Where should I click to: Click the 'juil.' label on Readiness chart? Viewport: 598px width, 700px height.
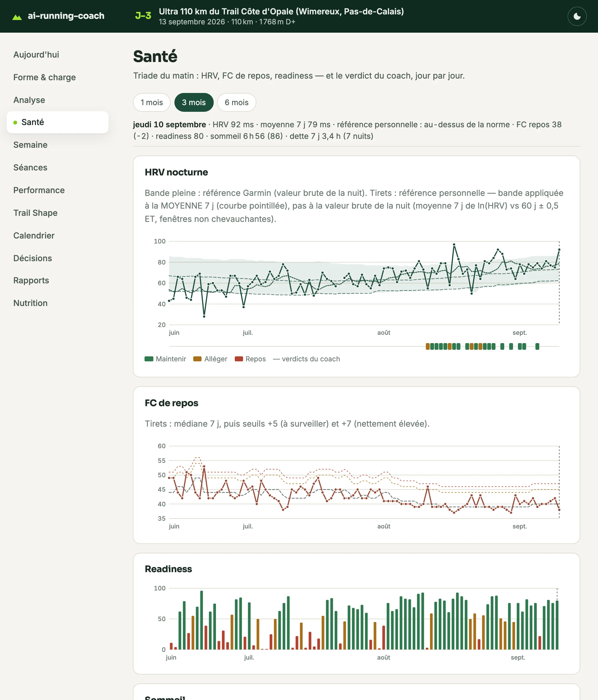(249, 657)
